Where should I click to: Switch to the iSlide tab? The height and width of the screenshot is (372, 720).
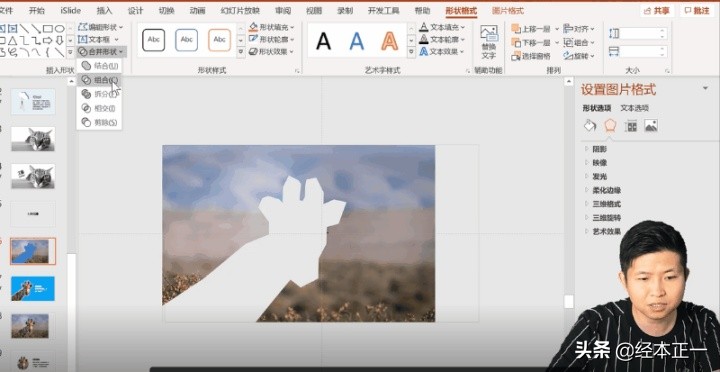click(x=70, y=11)
